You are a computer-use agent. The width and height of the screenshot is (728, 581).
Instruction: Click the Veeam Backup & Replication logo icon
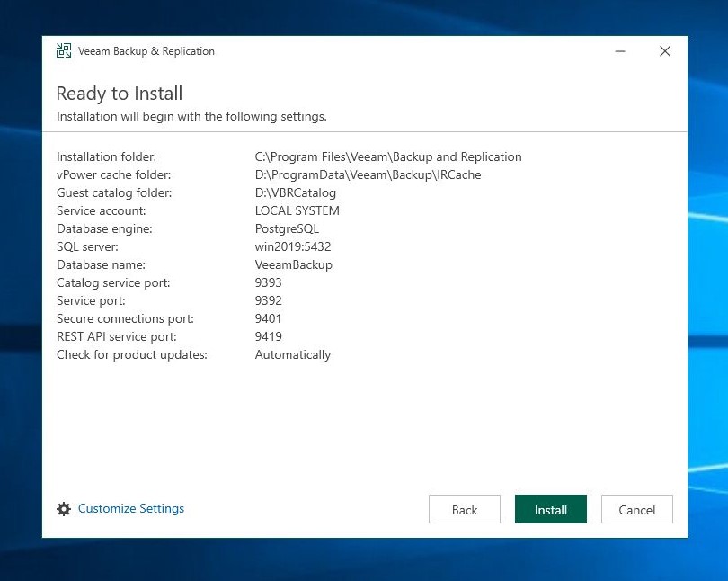point(64,50)
